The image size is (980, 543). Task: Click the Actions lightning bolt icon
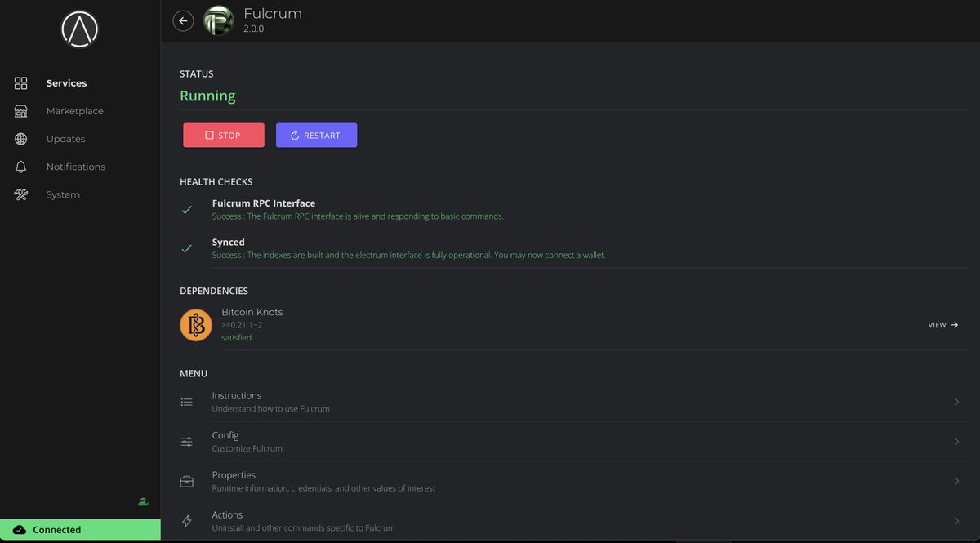(x=187, y=521)
